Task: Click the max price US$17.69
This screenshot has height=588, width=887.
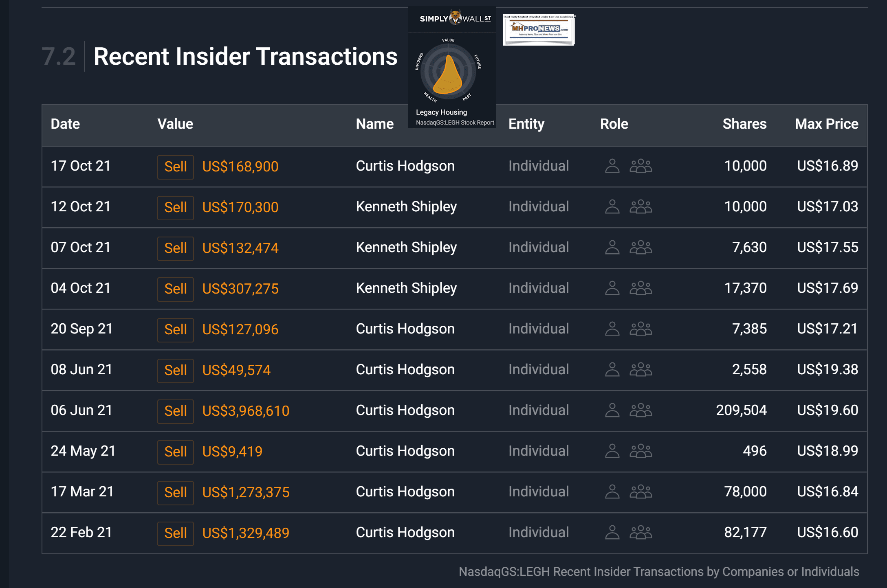Action: pyautogui.click(x=828, y=288)
